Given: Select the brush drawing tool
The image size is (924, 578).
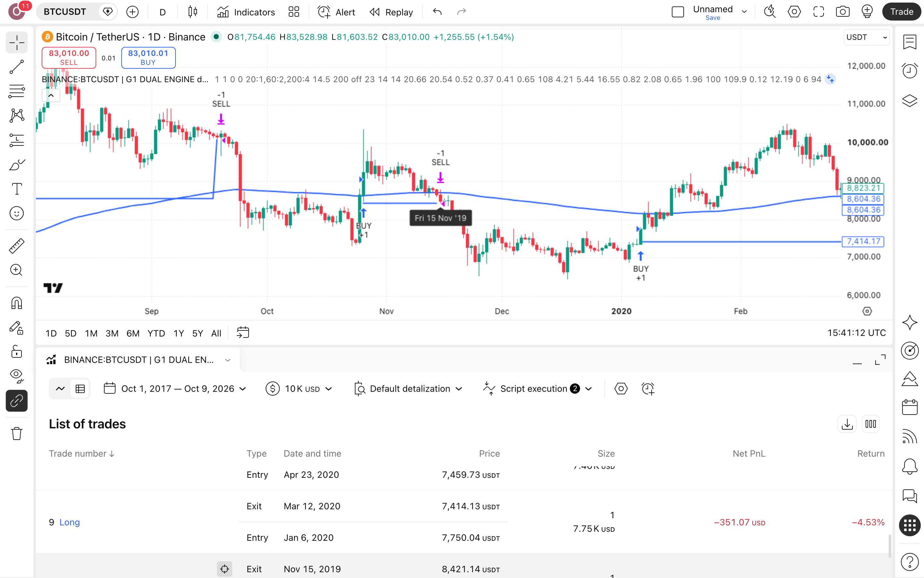Looking at the screenshot, I should [x=16, y=165].
